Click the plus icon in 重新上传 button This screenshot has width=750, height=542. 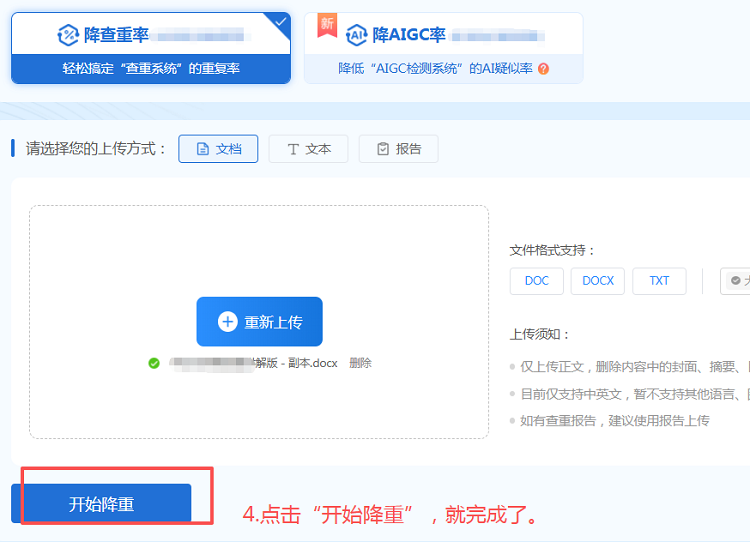(x=227, y=322)
